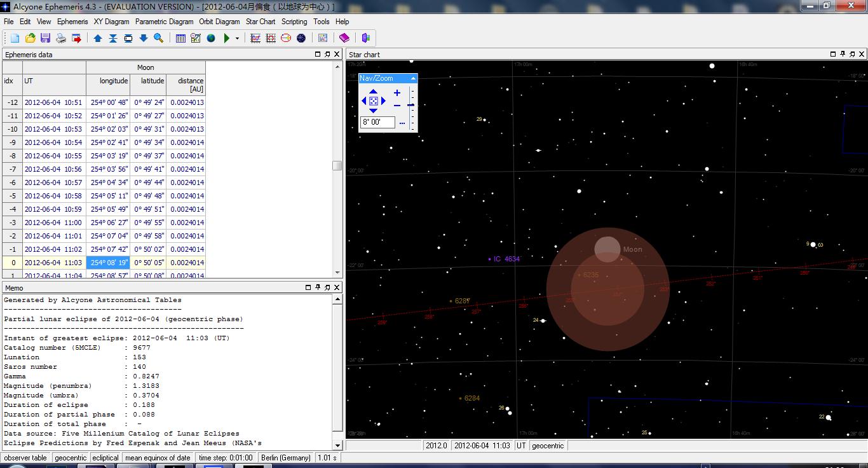Open the Edit menu
Screen dimensions: 868x468
(x=25, y=22)
